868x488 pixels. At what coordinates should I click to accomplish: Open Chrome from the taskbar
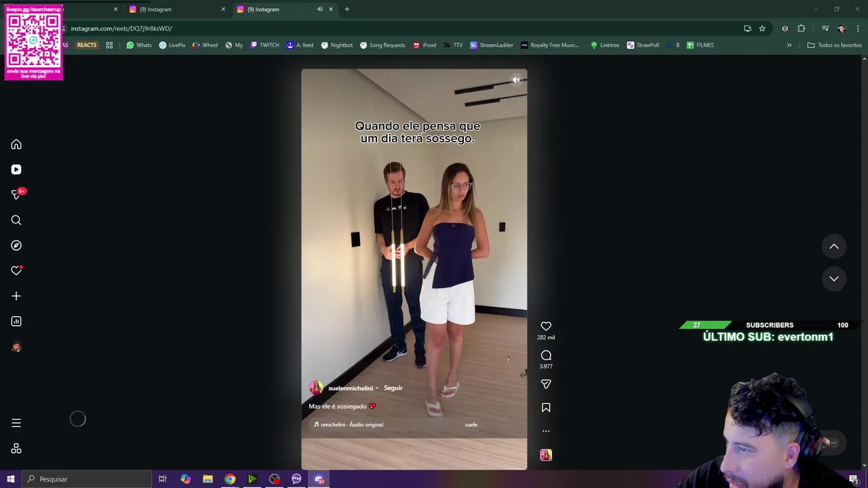pos(230,479)
